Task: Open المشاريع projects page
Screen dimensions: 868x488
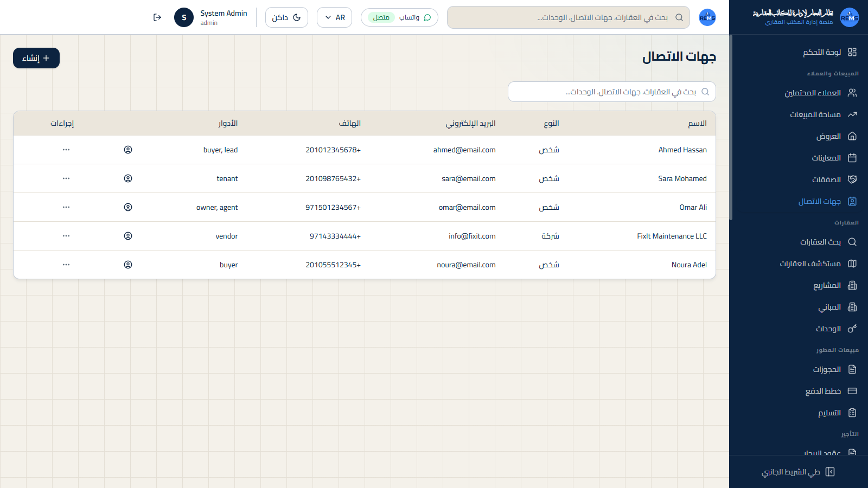Action: [x=827, y=285]
